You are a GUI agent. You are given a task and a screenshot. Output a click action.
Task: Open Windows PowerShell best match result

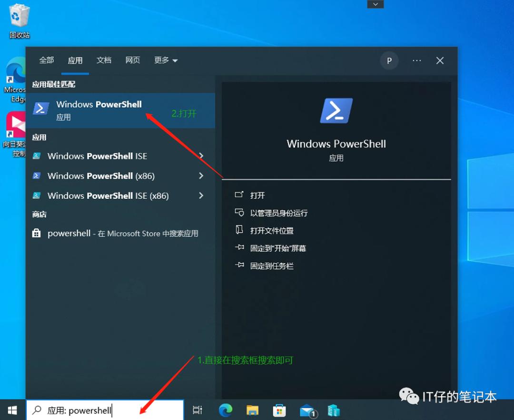pos(99,110)
